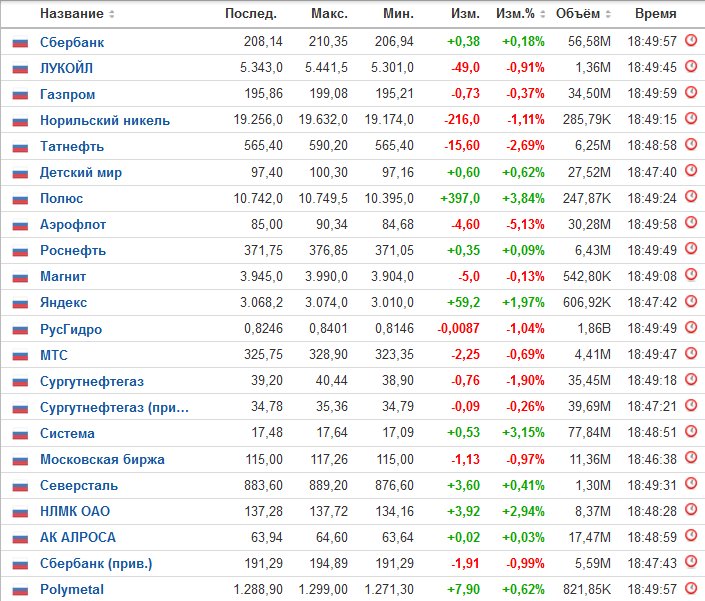The width and height of the screenshot is (705, 601).
Task: Click the Изм. column header
Action: click(465, 14)
